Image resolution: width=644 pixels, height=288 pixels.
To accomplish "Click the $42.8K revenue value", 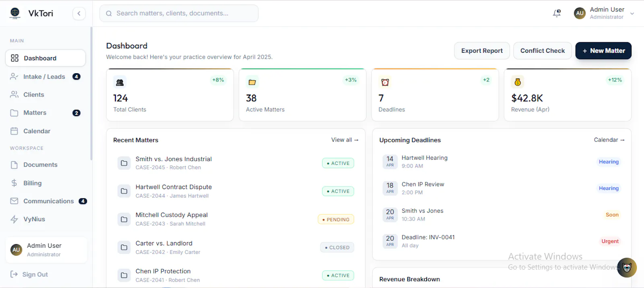I will point(527,98).
